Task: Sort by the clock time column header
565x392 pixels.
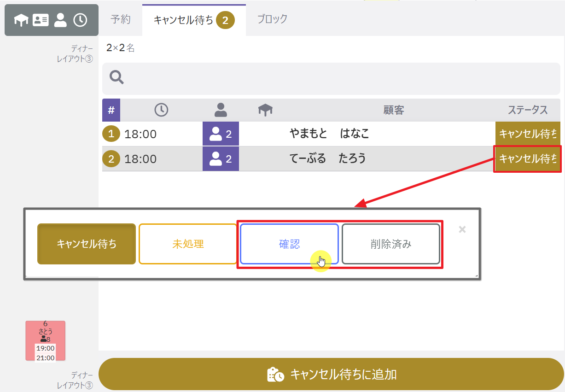Action: click(x=161, y=110)
